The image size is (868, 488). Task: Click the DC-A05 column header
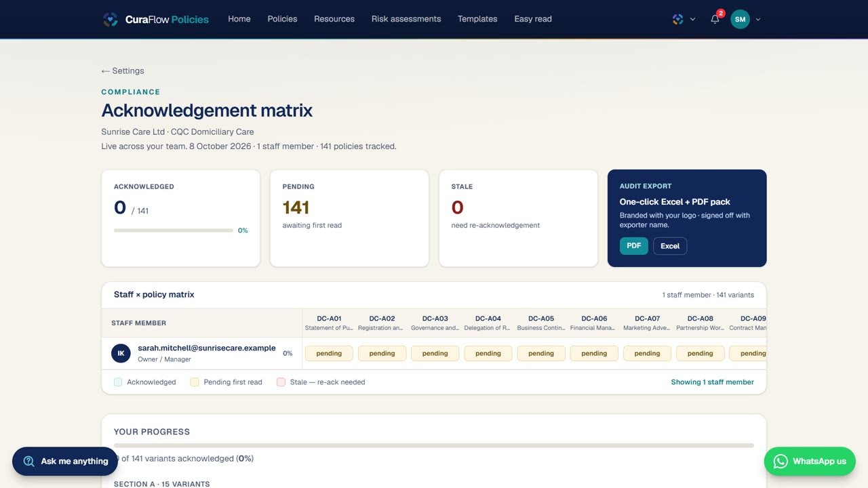[x=541, y=323]
